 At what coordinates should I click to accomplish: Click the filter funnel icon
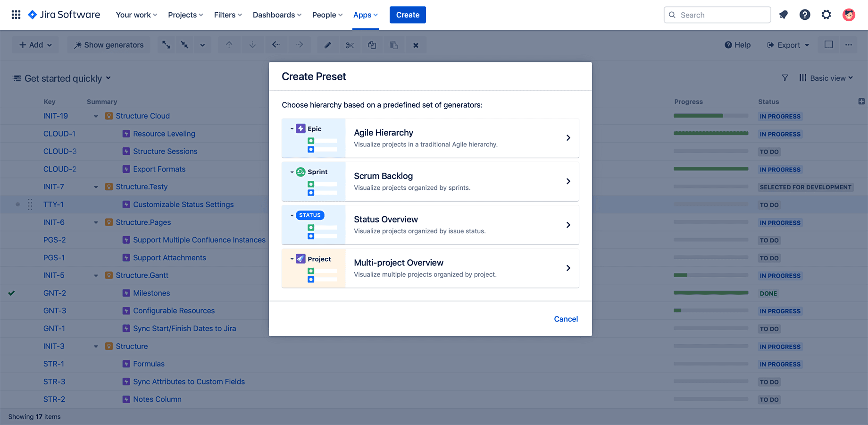click(x=785, y=78)
